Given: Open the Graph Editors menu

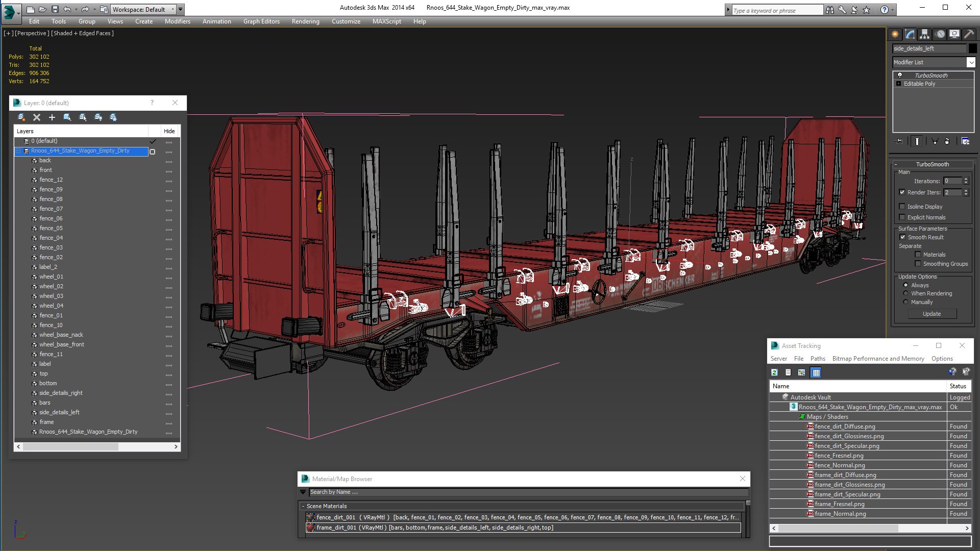Looking at the screenshot, I should pos(261,21).
